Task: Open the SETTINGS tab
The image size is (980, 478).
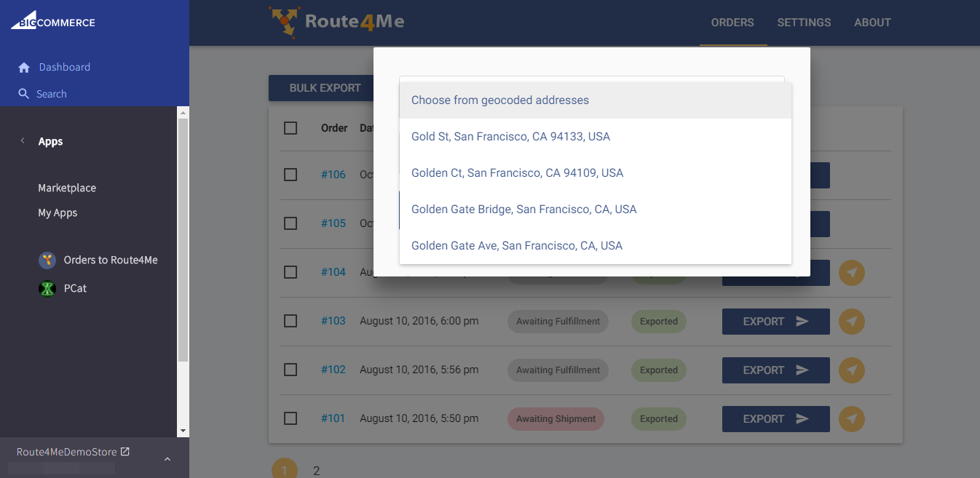Action: pyautogui.click(x=804, y=23)
